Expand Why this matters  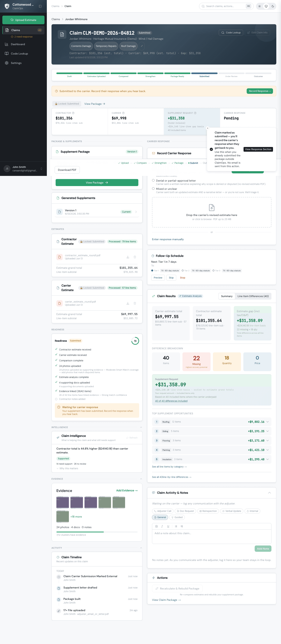point(67,468)
